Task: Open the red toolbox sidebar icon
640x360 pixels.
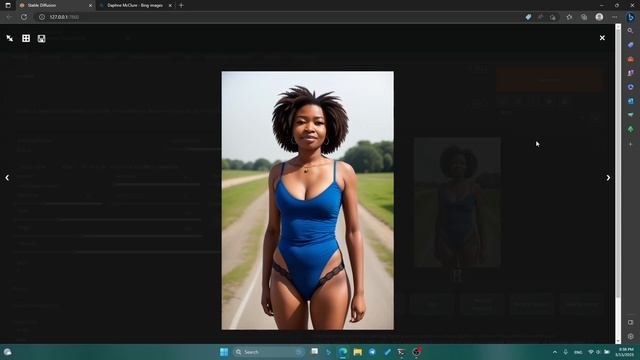Action: click(631, 59)
